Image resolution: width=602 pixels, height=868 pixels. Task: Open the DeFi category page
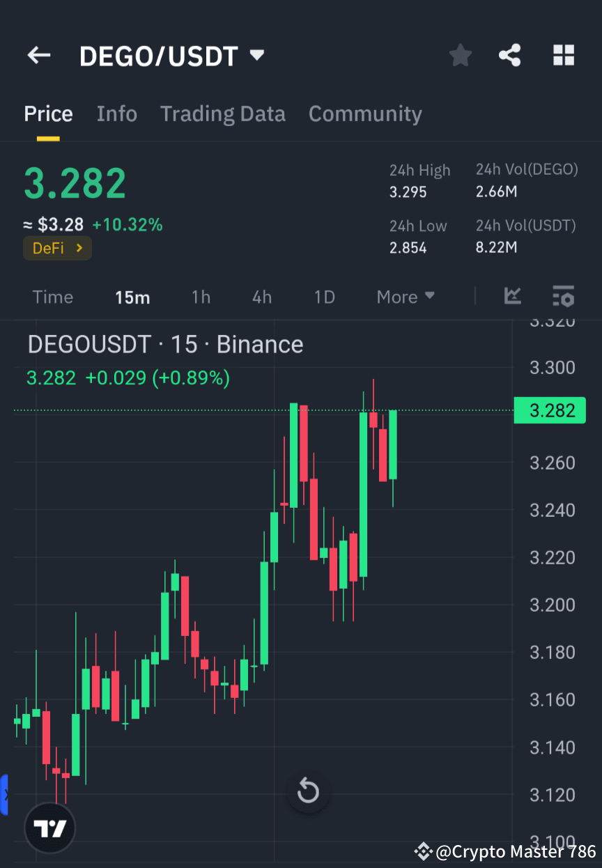57,247
